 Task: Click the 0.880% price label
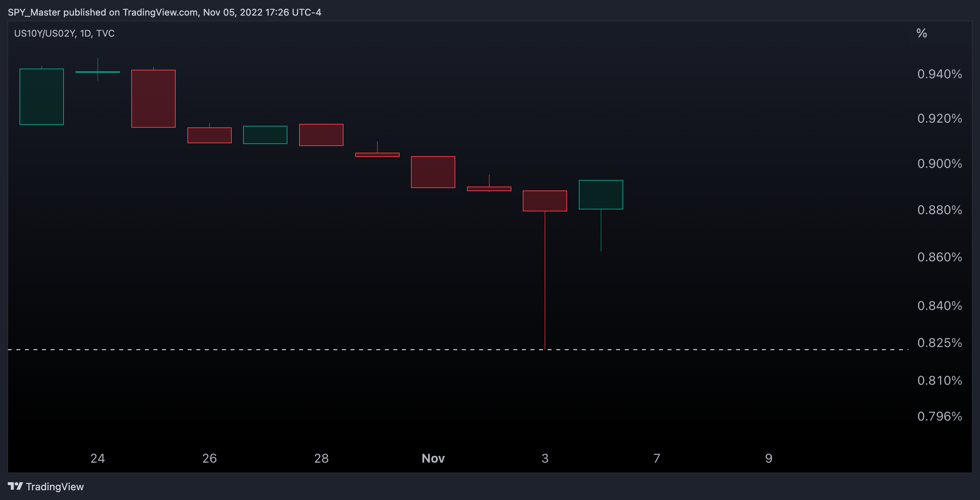pos(939,210)
